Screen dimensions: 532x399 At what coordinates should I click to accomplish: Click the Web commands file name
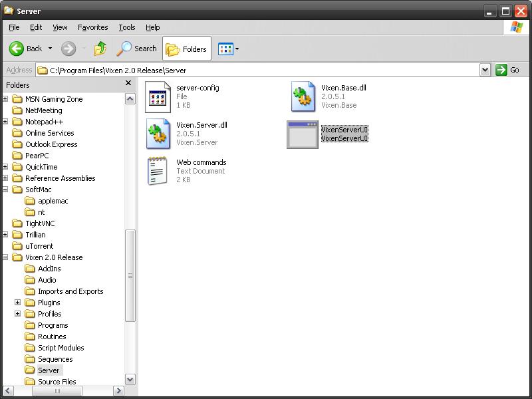(x=201, y=162)
